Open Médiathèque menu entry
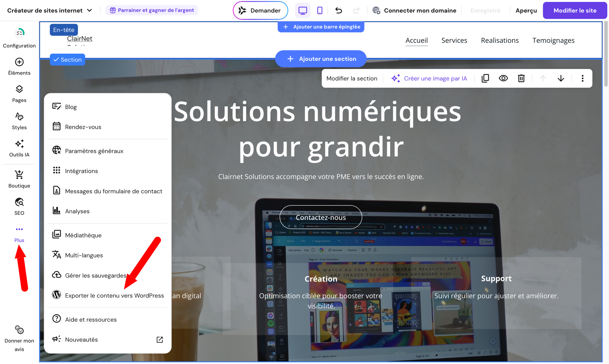This screenshot has width=609, height=364. coord(108,235)
